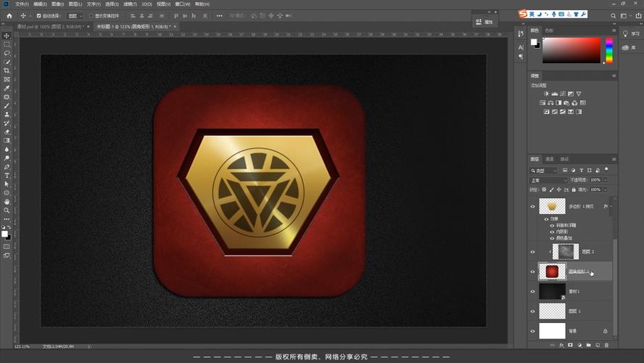Select the 素材1 layer thumbnail
Viewport: 644px width, 363px height.
click(552, 291)
